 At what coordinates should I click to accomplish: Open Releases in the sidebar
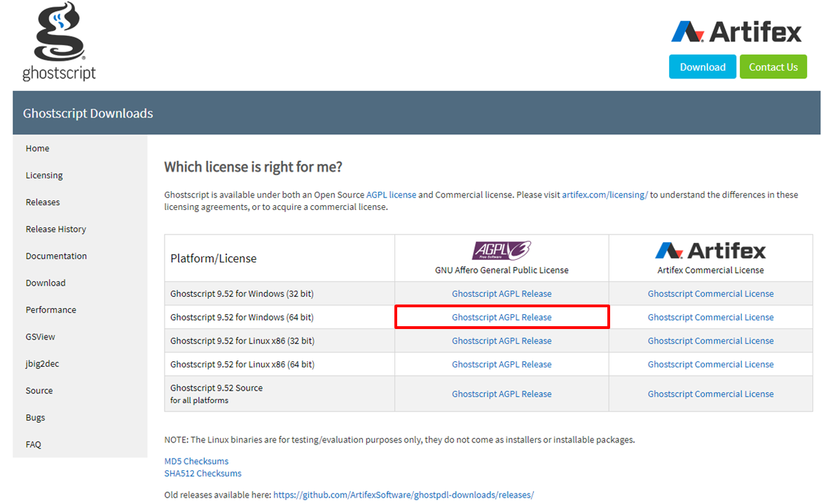click(x=43, y=202)
